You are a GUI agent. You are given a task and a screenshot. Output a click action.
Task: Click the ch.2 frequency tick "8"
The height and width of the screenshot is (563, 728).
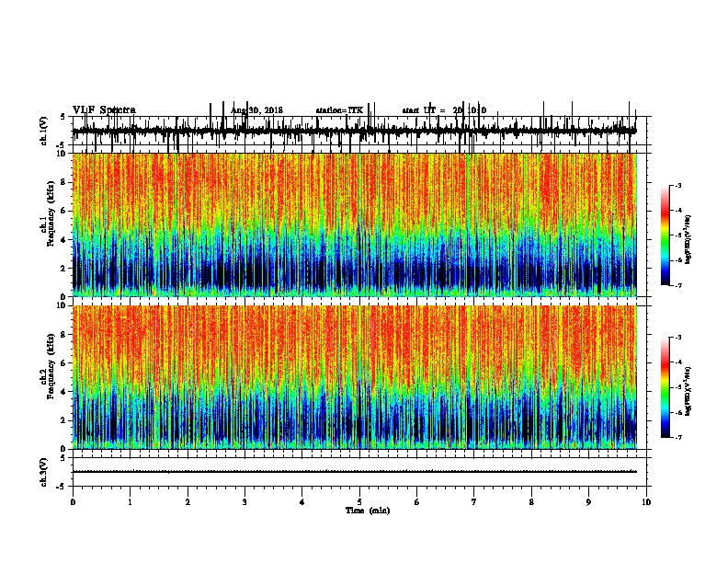[x=63, y=335]
